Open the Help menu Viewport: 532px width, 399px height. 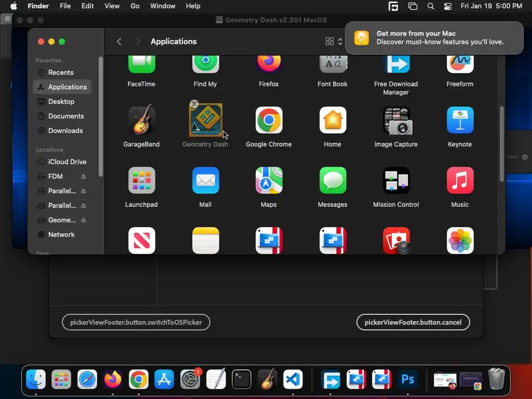193,6
